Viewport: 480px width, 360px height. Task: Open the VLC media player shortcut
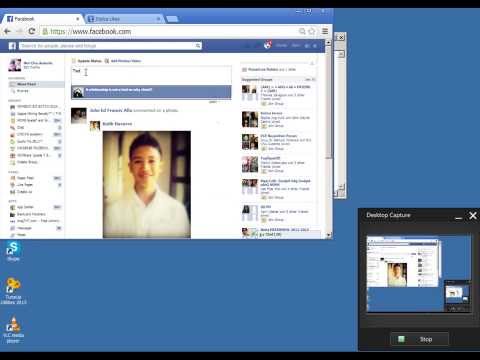tap(13, 330)
